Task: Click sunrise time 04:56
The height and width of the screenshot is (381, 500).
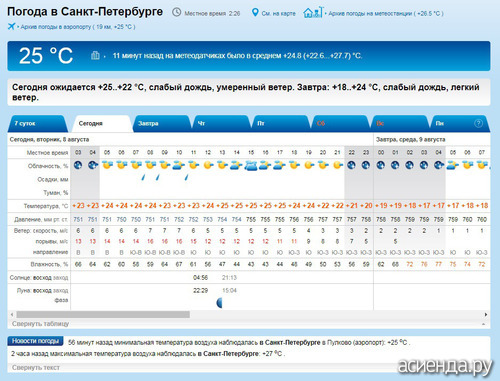Action: click(x=200, y=278)
